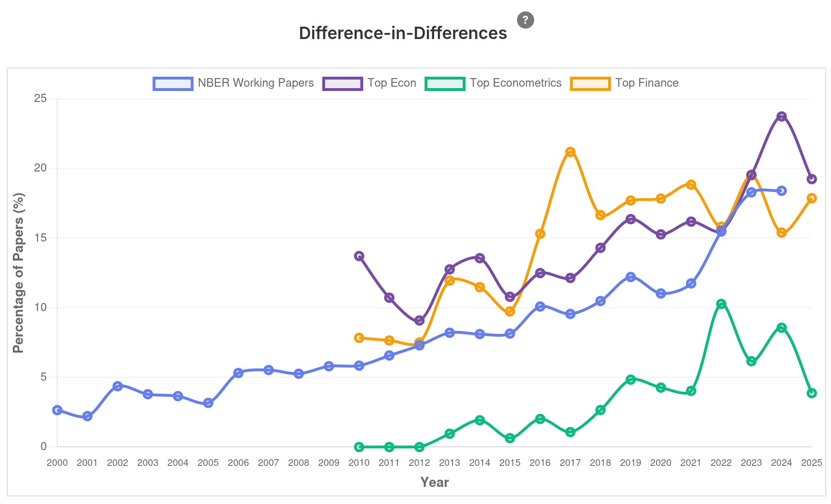The image size is (831, 504).
Task: Toggle the Top Econometrics legend label
Action: tap(516, 83)
